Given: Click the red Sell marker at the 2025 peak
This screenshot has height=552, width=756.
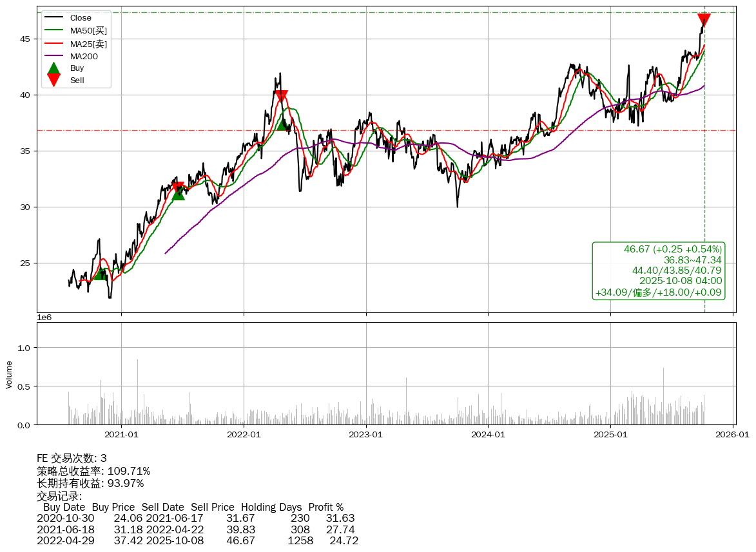Looking at the screenshot, I should coord(704,20).
